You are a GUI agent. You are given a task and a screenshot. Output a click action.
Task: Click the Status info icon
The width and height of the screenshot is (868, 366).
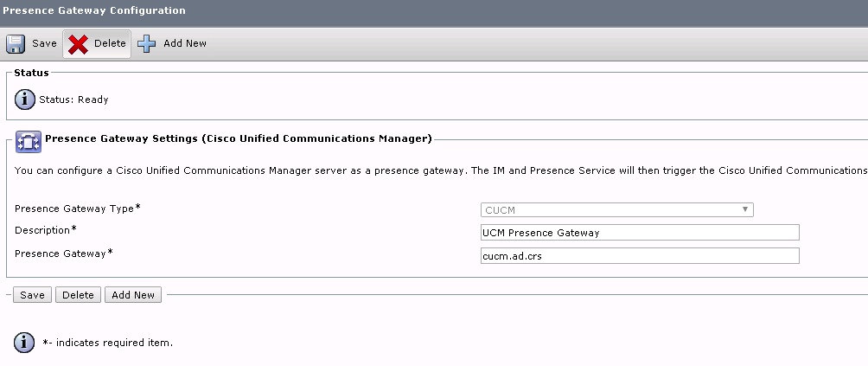click(x=25, y=100)
